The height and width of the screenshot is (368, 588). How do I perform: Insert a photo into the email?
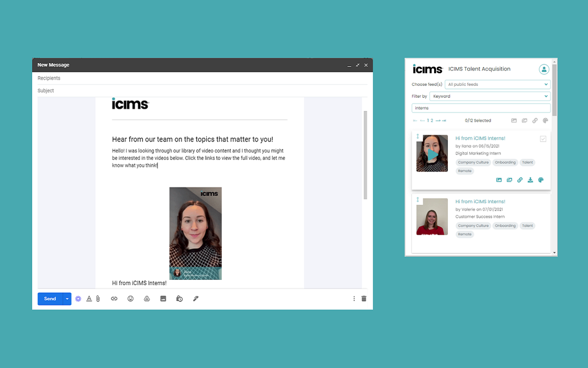(163, 299)
